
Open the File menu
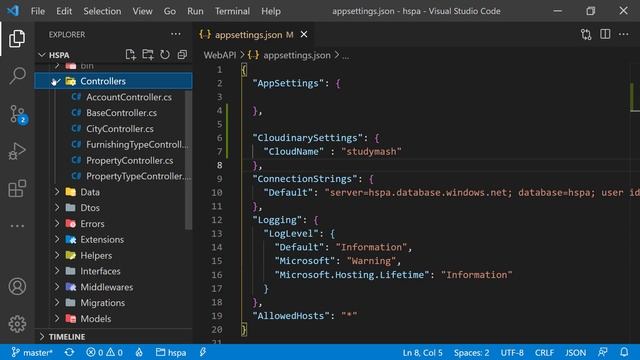[x=38, y=11]
